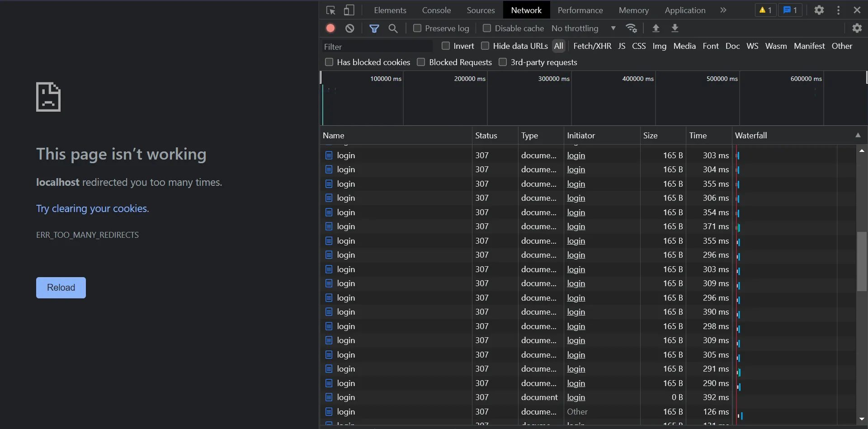Screen dimensions: 868x429
Task: Select the Fetch/XHR filter type
Action: 592,46
